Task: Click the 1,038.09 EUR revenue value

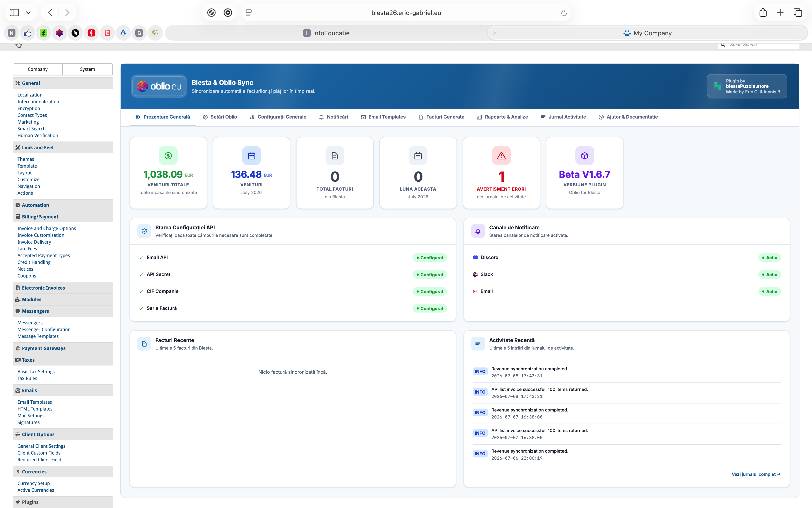Action: [x=168, y=174]
